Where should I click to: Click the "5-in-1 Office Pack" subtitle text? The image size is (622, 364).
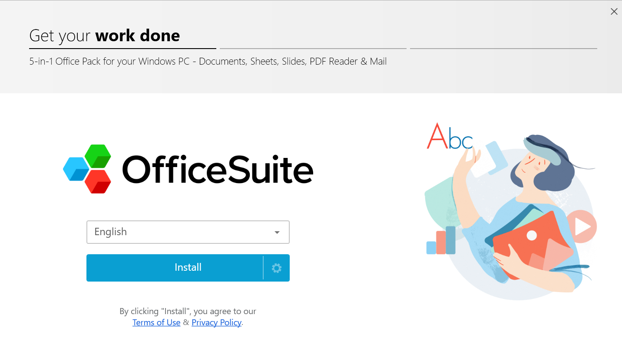(x=208, y=62)
